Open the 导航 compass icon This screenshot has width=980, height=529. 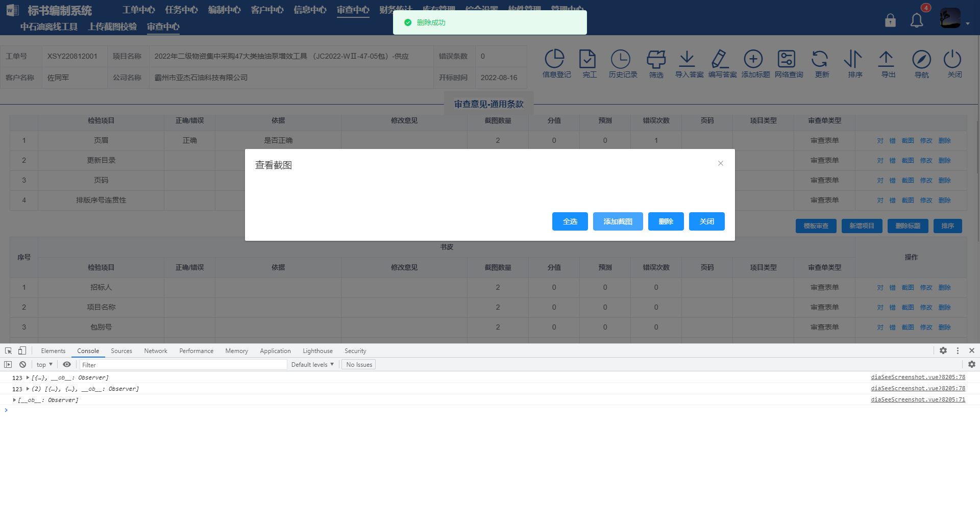(x=922, y=59)
